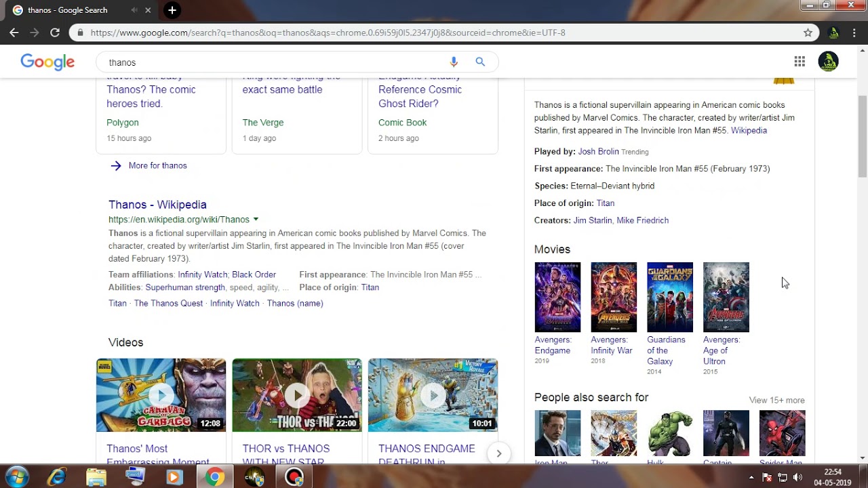868x488 pixels.
Task: Open Mike Friedrich creator link
Action: click(x=643, y=220)
